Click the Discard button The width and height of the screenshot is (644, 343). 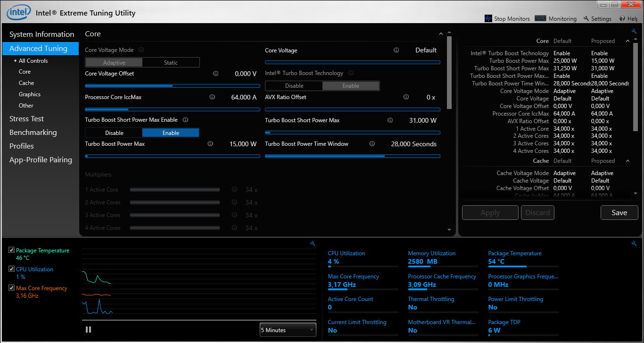click(x=537, y=213)
